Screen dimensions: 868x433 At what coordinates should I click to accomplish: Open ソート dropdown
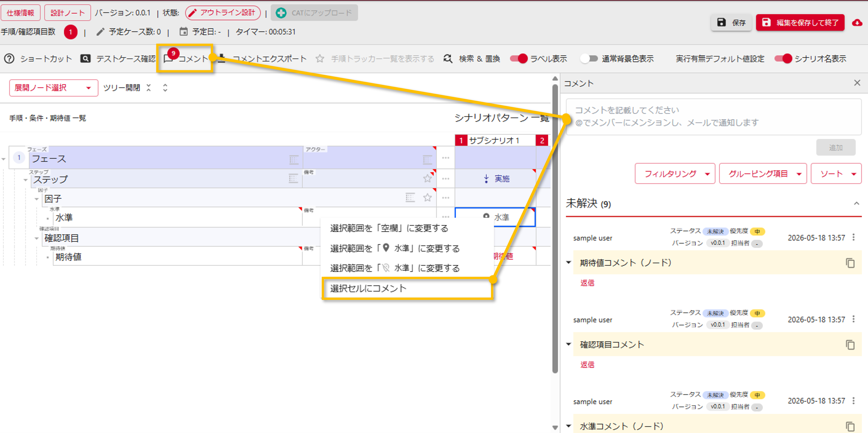pos(836,174)
